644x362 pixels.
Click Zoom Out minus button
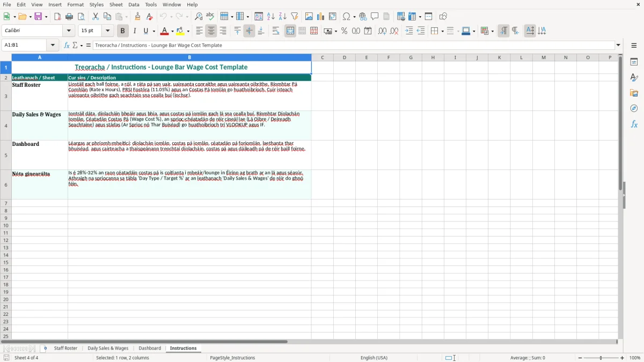(580, 358)
